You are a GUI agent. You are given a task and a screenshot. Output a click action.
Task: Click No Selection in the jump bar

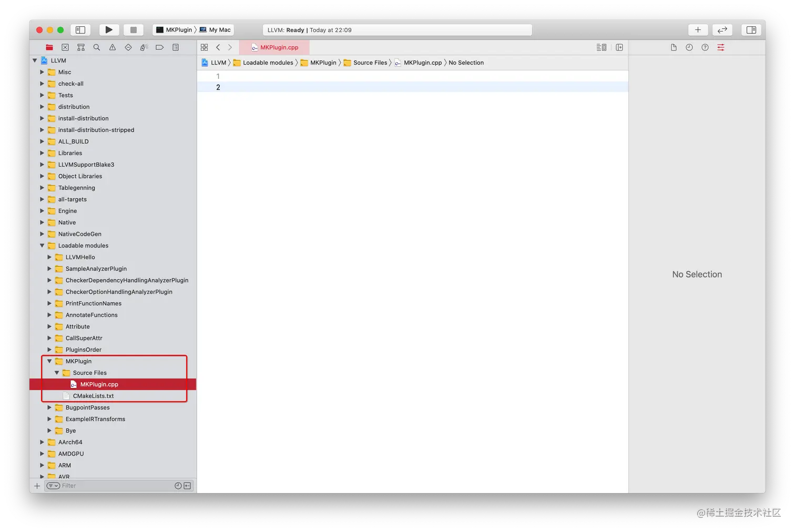pos(466,63)
